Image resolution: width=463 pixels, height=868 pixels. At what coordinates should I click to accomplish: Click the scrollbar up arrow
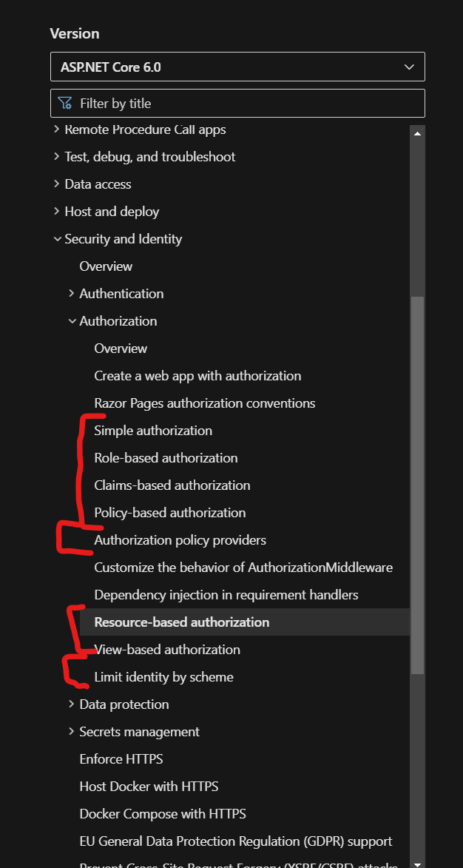418,134
